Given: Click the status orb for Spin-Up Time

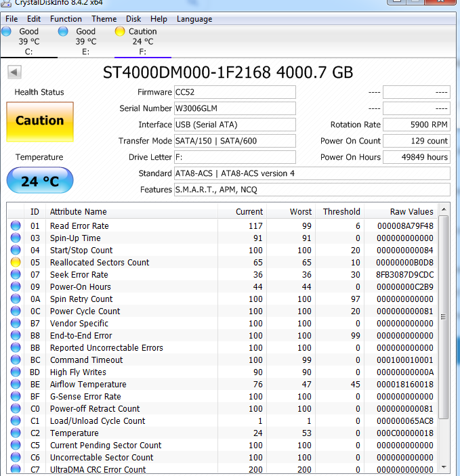Looking at the screenshot, I should click(16, 238).
